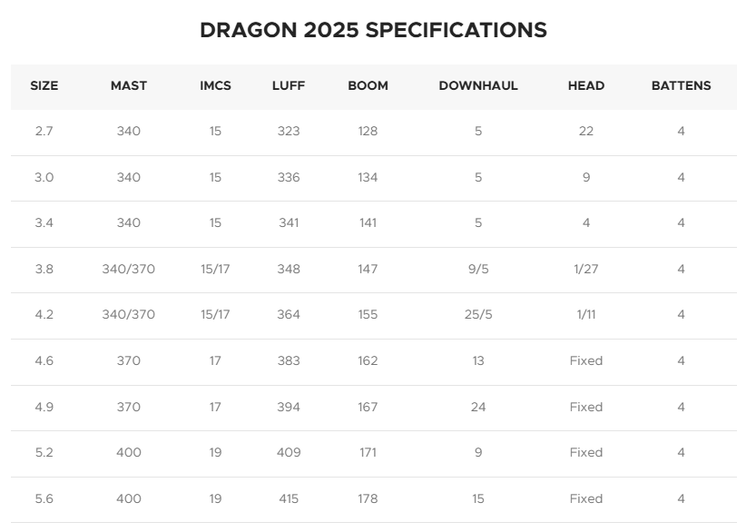
Task: Select the IMCS column header
Action: tap(215, 86)
